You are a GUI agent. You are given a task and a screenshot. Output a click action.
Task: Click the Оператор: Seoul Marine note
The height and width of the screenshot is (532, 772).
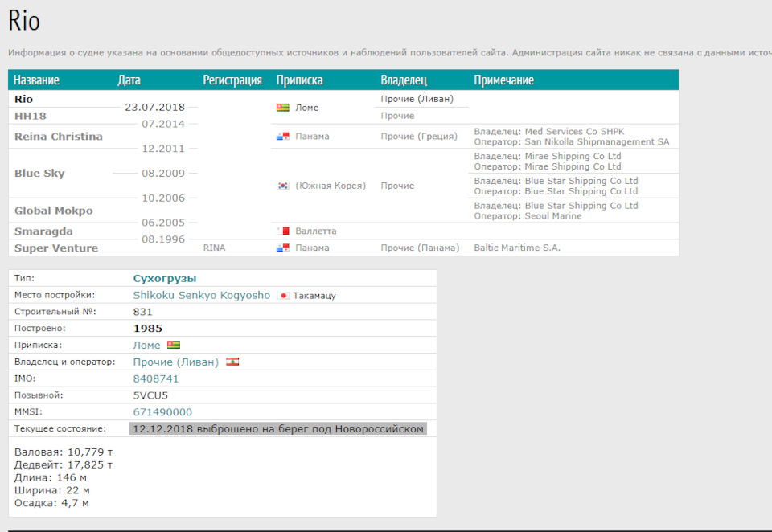point(528,216)
